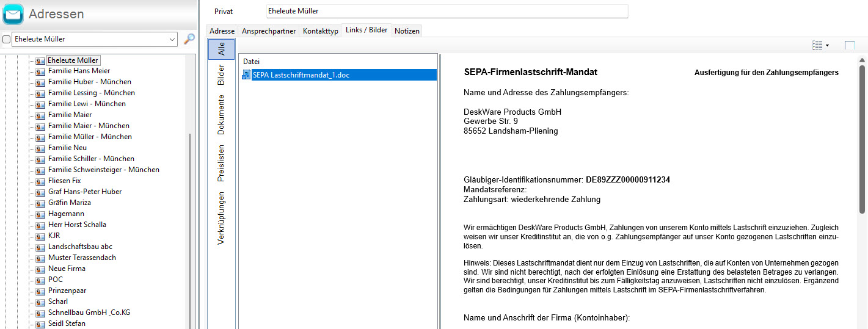Screen dimensions: 868x329
Task: Tick the checkbox left of the search box
Action: tap(7, 40)
